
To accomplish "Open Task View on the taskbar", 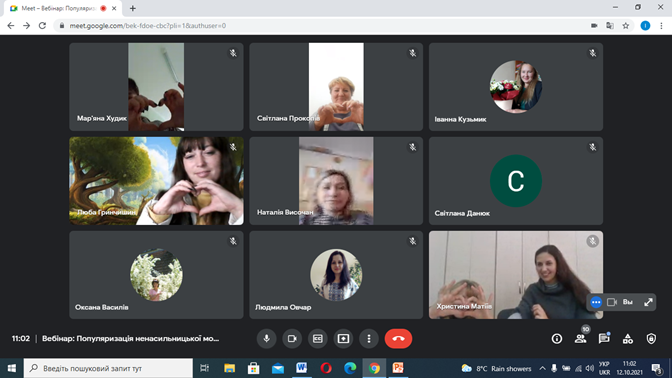I will 204,368.
